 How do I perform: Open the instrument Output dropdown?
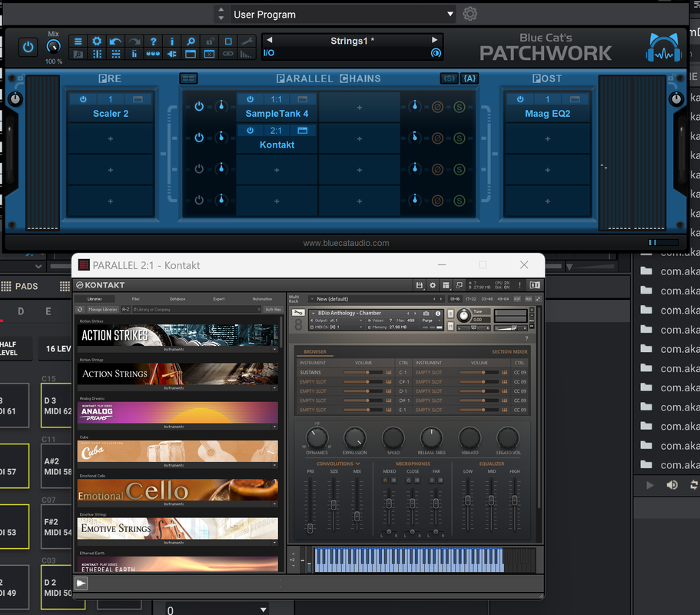click(x=337, y=321)
